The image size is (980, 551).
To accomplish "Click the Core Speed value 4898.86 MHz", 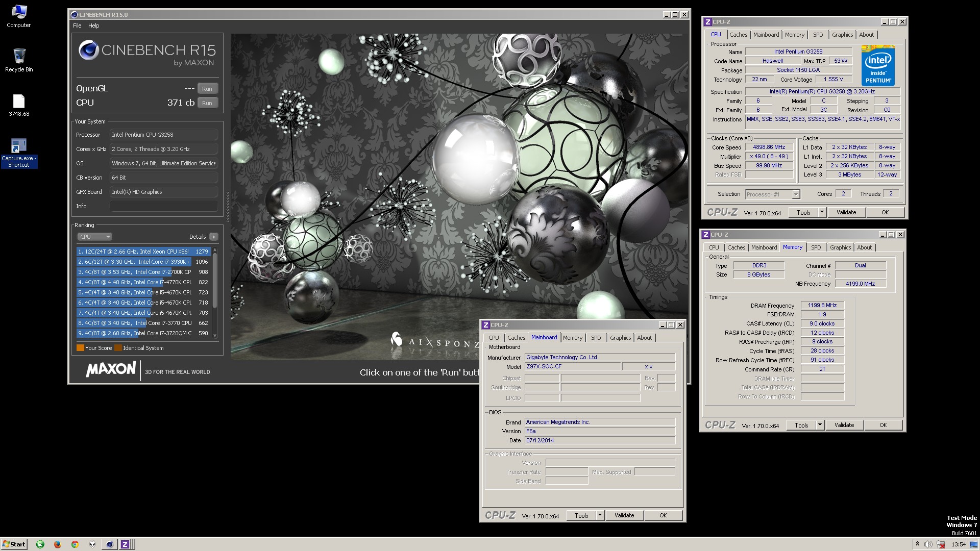I will [769, 147].
